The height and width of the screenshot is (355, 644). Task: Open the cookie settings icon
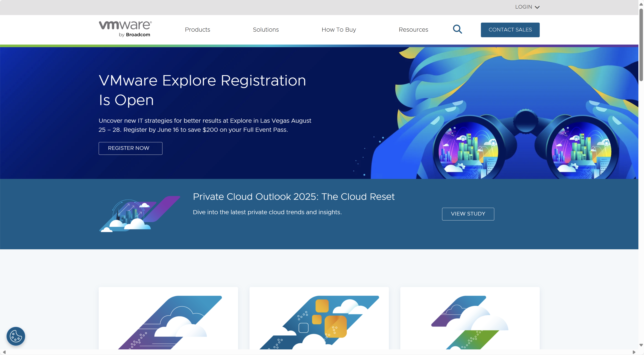click(16, 336)
